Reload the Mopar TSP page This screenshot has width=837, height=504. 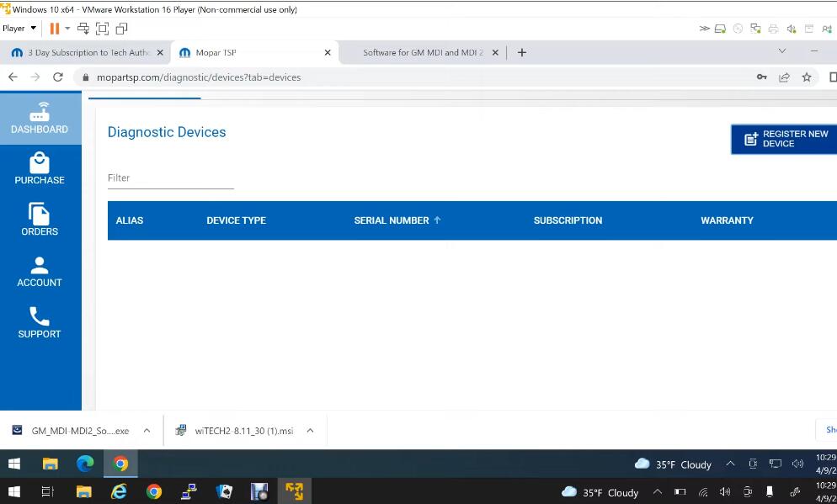point(58,77)
